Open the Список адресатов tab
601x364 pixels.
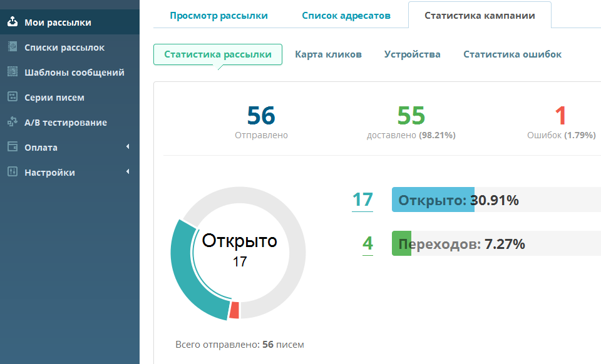[346, 16]
